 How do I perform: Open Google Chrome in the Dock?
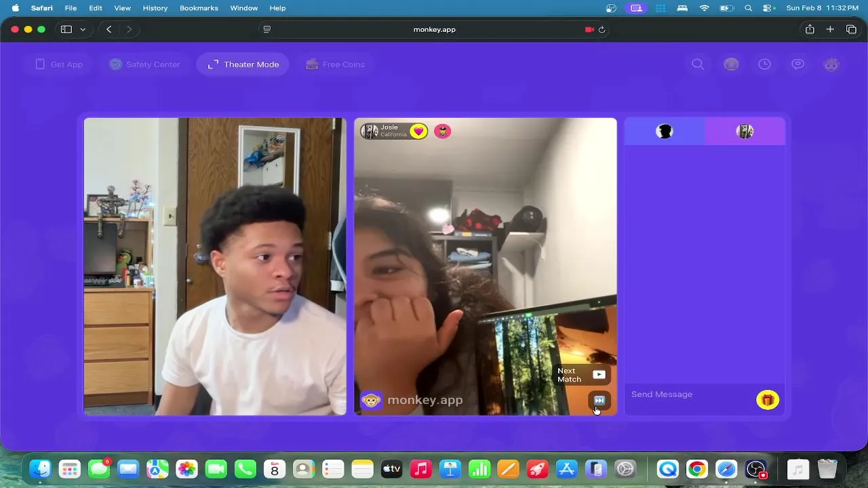click(696, 469)
